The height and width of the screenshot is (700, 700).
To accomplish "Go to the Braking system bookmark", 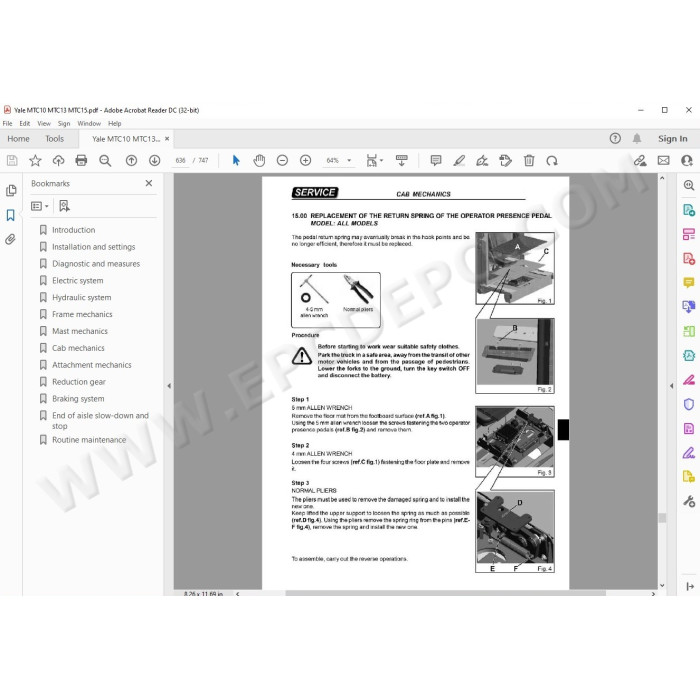I will click(78, 399).
